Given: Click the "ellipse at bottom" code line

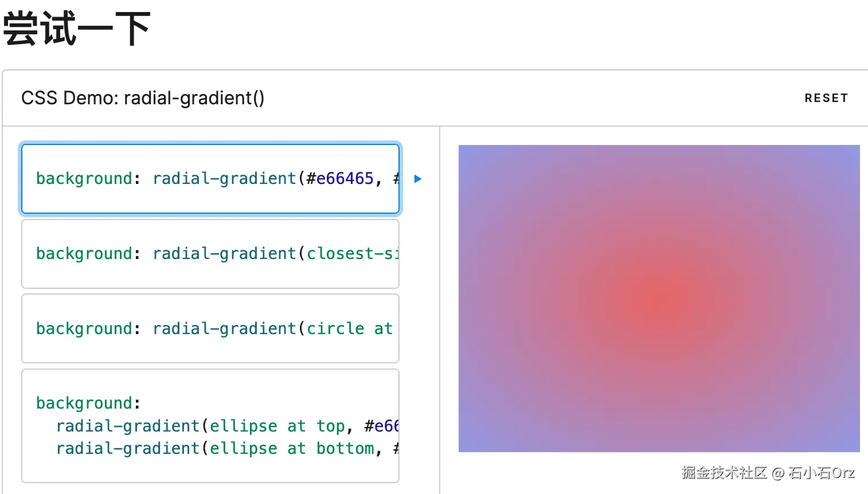Looking at the screenshot, I should 226,448.
